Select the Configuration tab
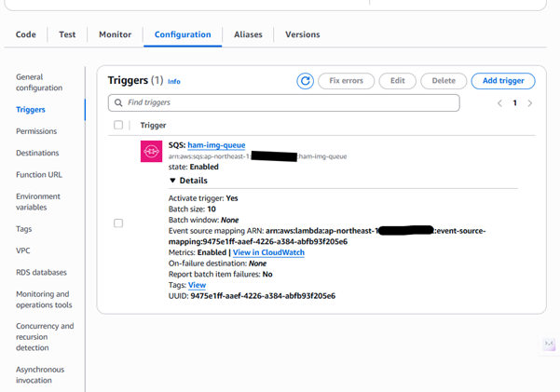This screenshot has width=560, height=392. [x=183, y=34]
